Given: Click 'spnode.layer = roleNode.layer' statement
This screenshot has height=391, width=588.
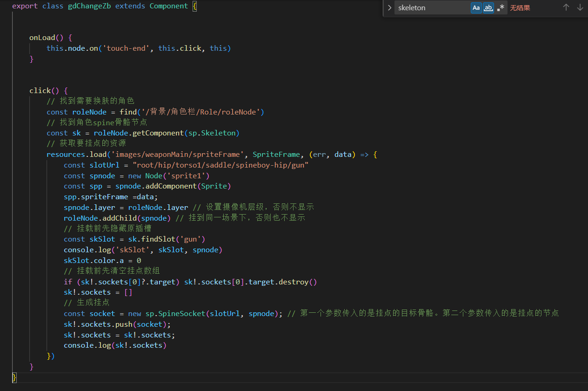Looking at the screenshot, I should coord(126,208).
